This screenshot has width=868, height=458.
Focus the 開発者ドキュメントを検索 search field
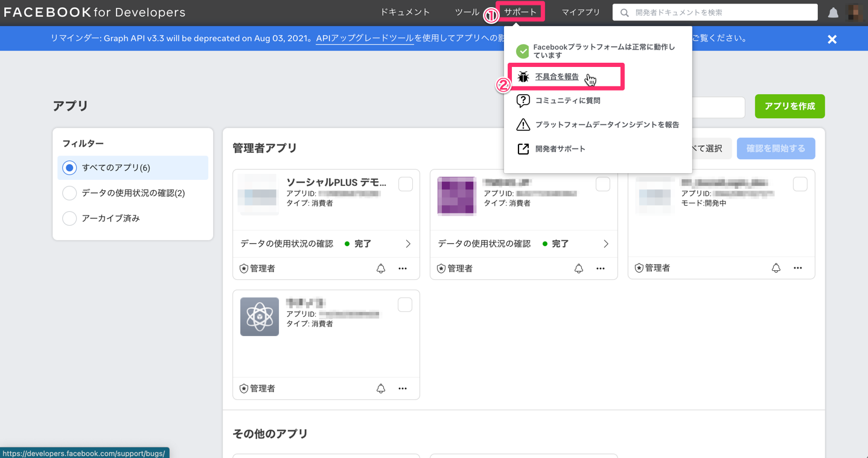pyautogui.click(x=715, y=13)
